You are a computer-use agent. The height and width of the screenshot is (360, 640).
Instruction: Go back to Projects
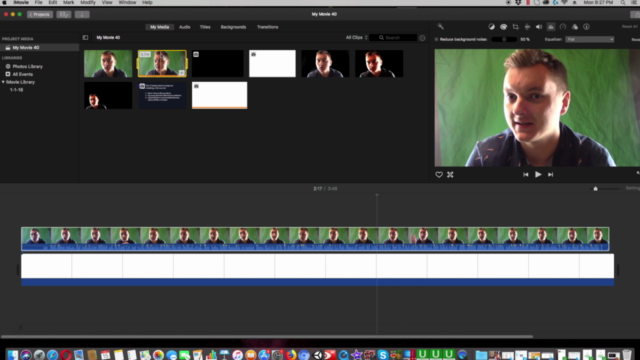click(40, 14)
